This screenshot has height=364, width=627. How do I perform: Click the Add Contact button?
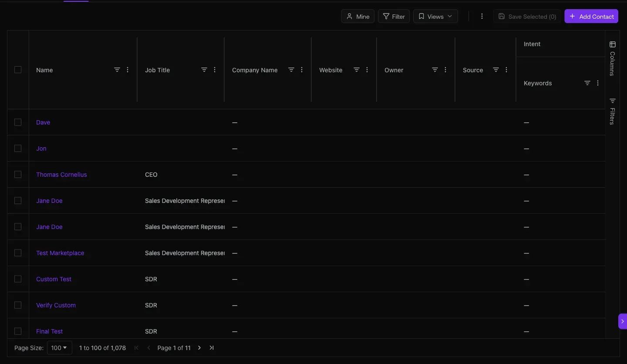pos(591,16)
